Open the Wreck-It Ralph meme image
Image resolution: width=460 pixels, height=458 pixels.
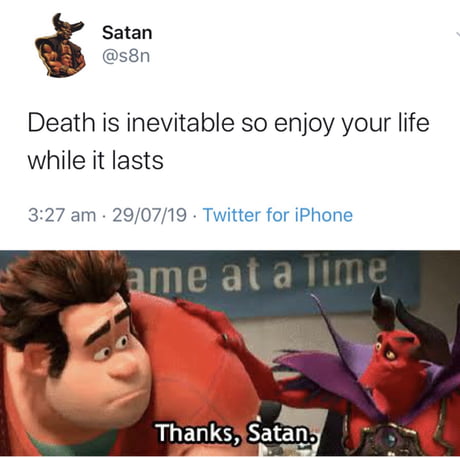(230, 353)
